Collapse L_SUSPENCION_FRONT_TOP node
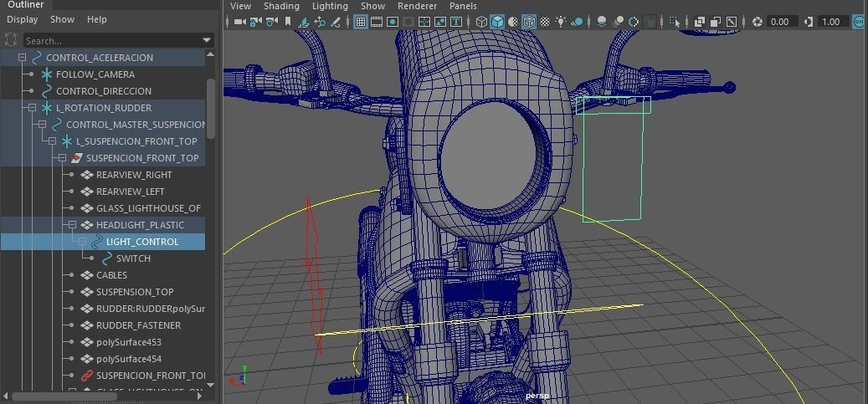Image resolution: width=868 pixels, height=404 pixels. [52, 141]
